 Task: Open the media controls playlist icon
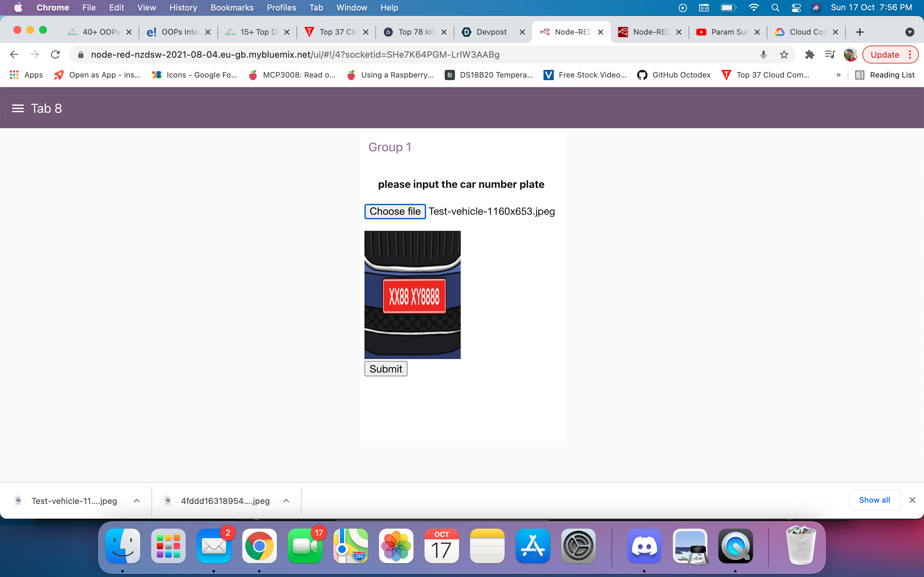[830, 54]
